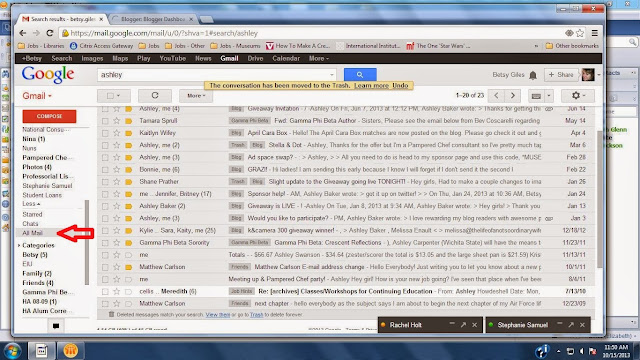The image size is (640, 360).
Task: Collapse labels with the Less link
Action: [x=31, y=204]
